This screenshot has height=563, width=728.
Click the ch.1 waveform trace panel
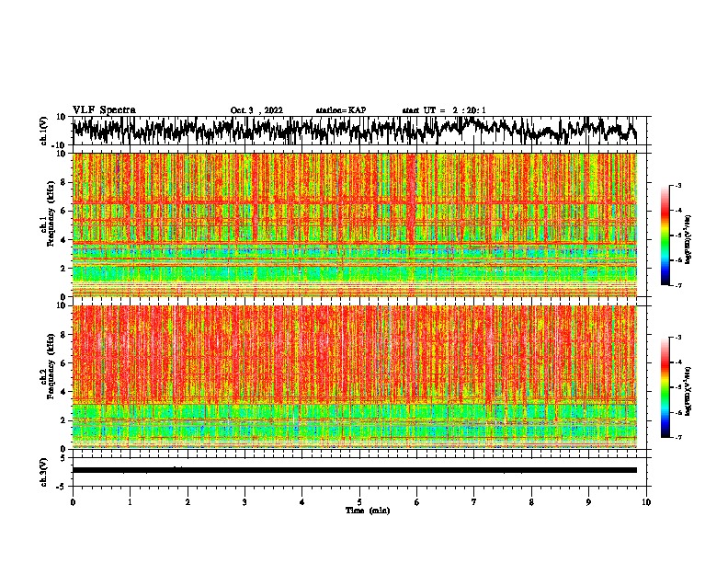359,131
